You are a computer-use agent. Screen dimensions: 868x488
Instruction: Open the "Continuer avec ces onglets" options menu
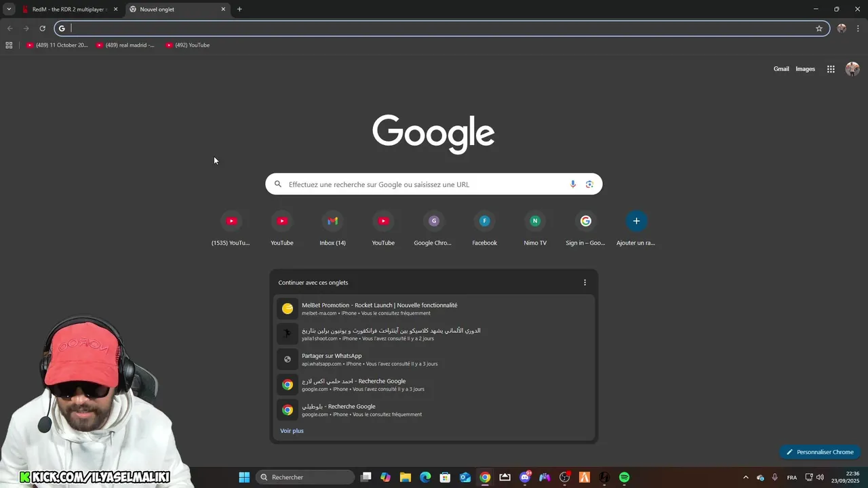pos(585,283)
